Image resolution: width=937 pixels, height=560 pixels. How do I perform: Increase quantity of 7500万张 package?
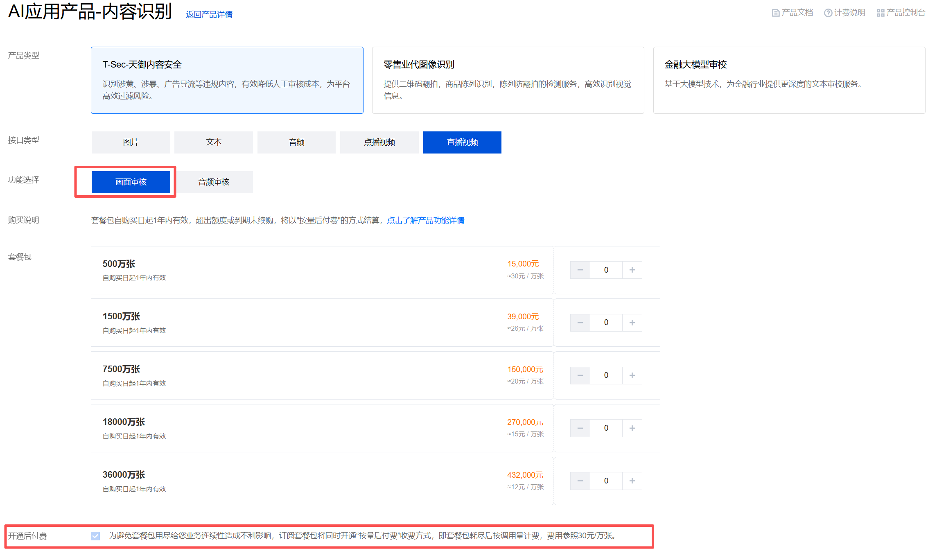click(632, 375)
